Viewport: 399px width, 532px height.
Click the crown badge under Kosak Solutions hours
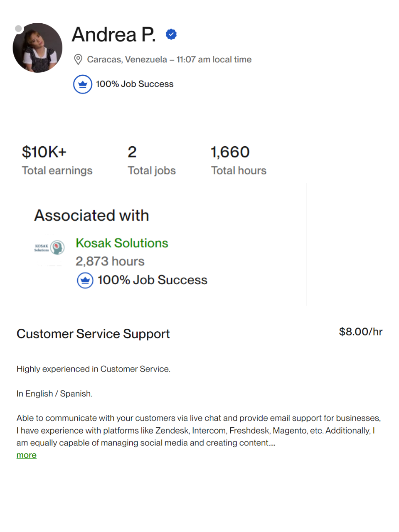click(85, 281)
